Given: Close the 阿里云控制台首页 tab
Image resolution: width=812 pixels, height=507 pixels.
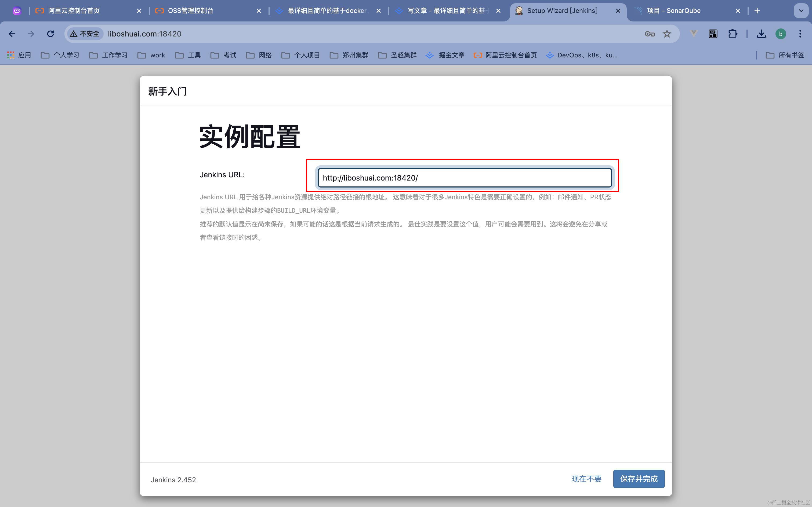Looking at the screenshot, I should (x=139, y=11).
